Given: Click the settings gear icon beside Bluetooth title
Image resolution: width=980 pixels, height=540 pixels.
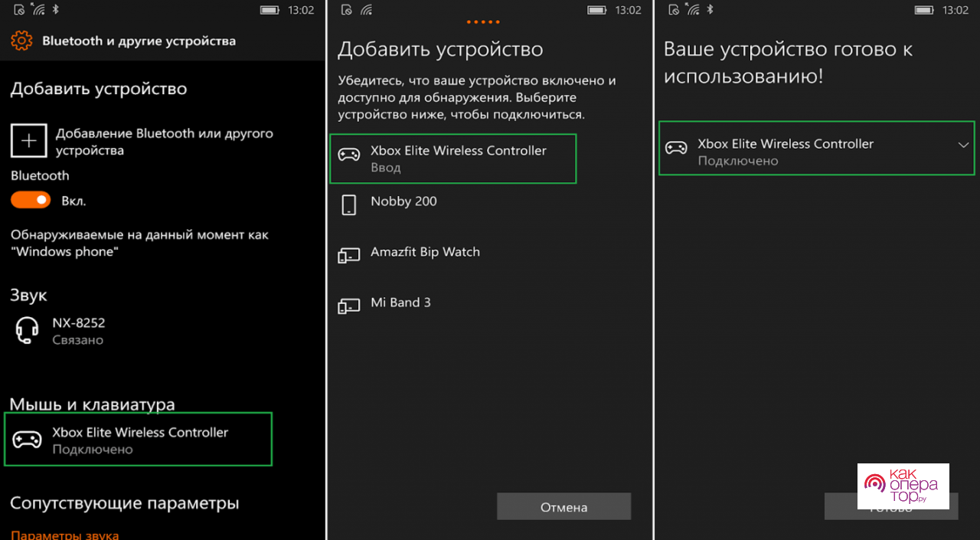Looking at the screenshot, I should coord(21,41).
